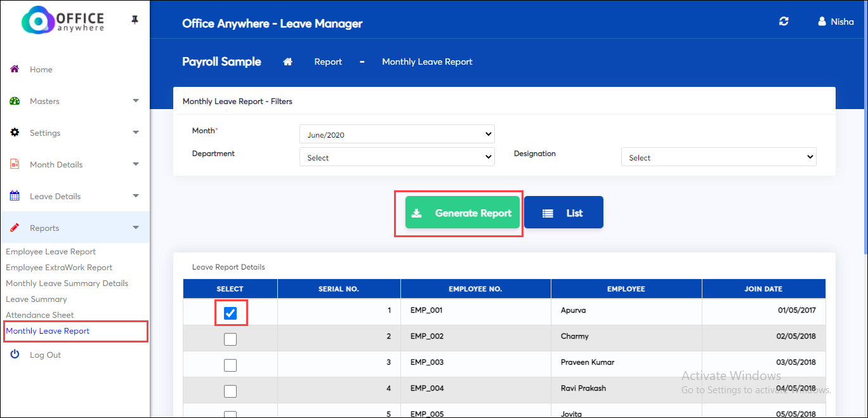Select Monthly Leave Report in sidebar
The width and height of the screenshot is (868, 418).
pyautogui.click(x=48, y=331)
